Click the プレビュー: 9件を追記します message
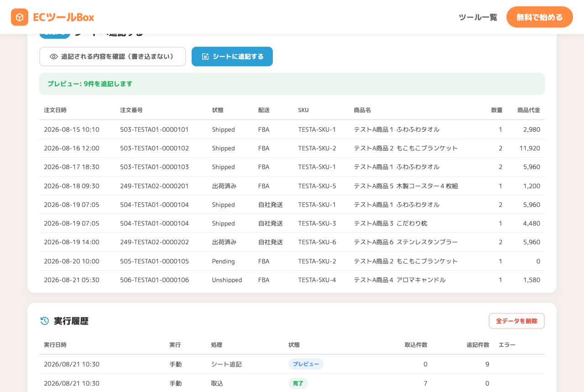 [292, 84]
